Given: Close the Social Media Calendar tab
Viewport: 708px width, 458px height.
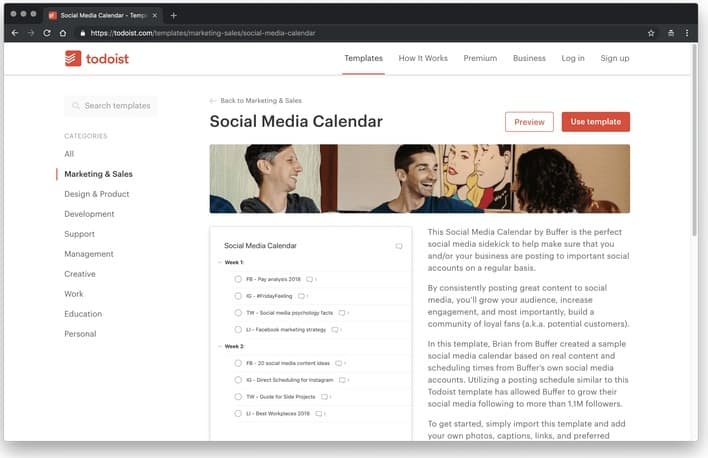Looking at the screenshot, I should [x=155, y=15].
